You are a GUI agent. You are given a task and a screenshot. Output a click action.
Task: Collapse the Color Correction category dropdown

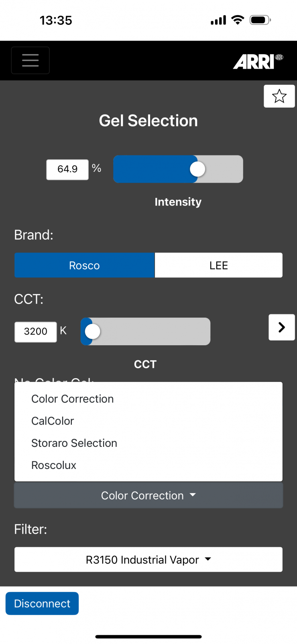click(x=148, y=495)
